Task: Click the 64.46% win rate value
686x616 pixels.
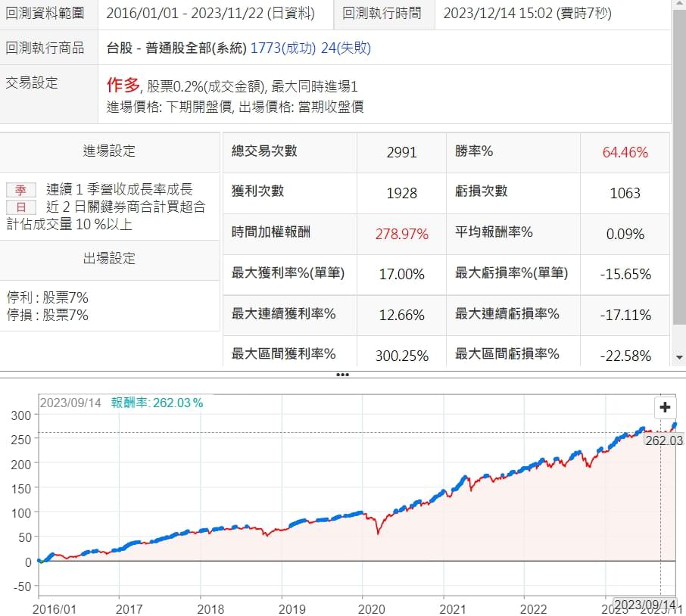Action: point(625,152)
